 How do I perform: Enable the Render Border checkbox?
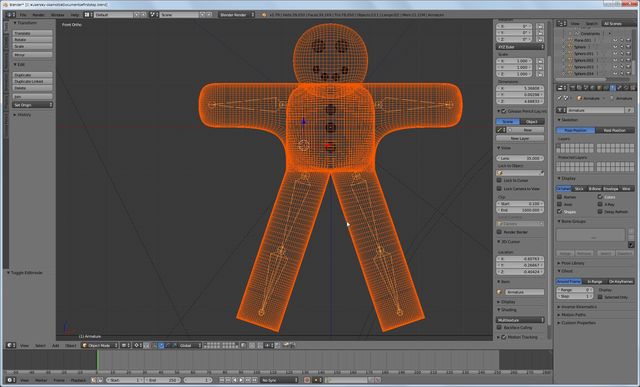[499, 232]
